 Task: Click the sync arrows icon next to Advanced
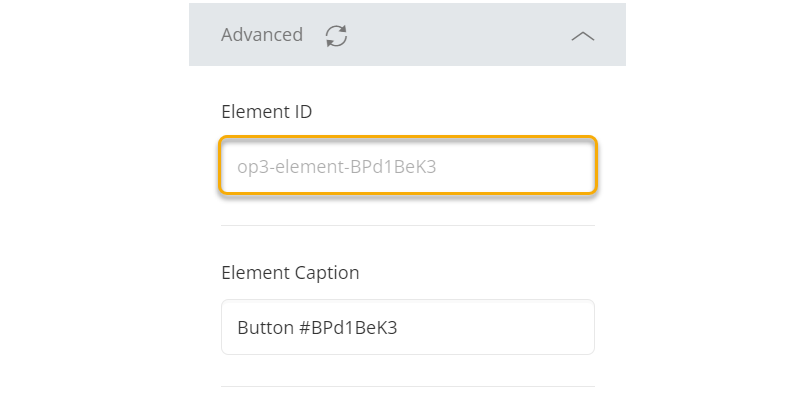pyautogui.click(x=337, y=35)
